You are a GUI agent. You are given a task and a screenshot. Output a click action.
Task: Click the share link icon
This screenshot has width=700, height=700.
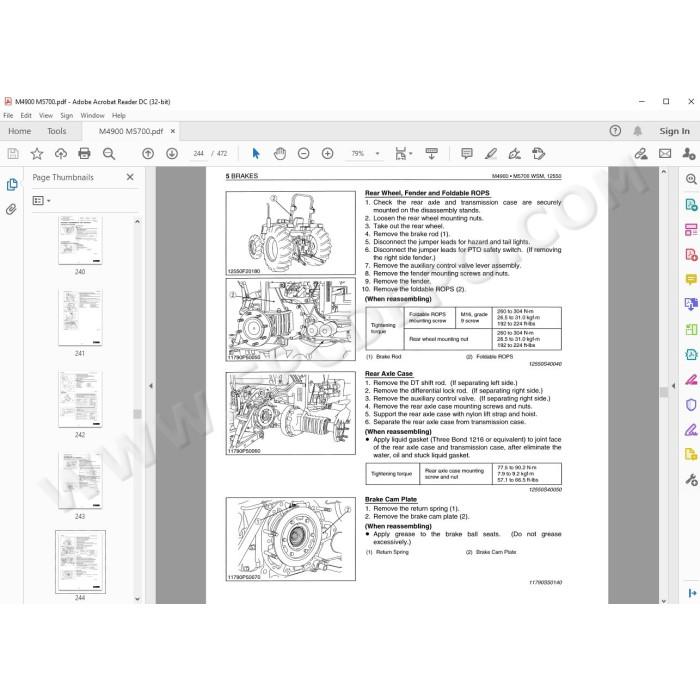(x=641, y=154)
